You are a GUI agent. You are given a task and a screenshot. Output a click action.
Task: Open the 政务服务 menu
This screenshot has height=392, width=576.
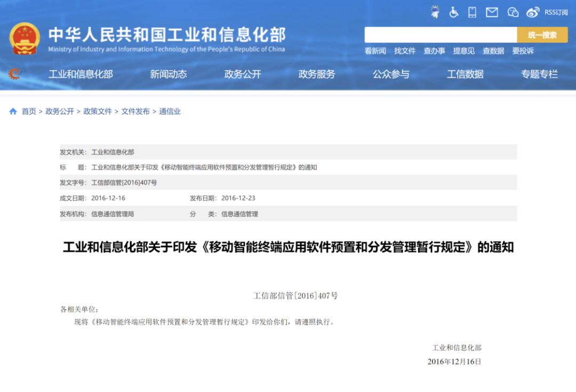tap(317, 74)
